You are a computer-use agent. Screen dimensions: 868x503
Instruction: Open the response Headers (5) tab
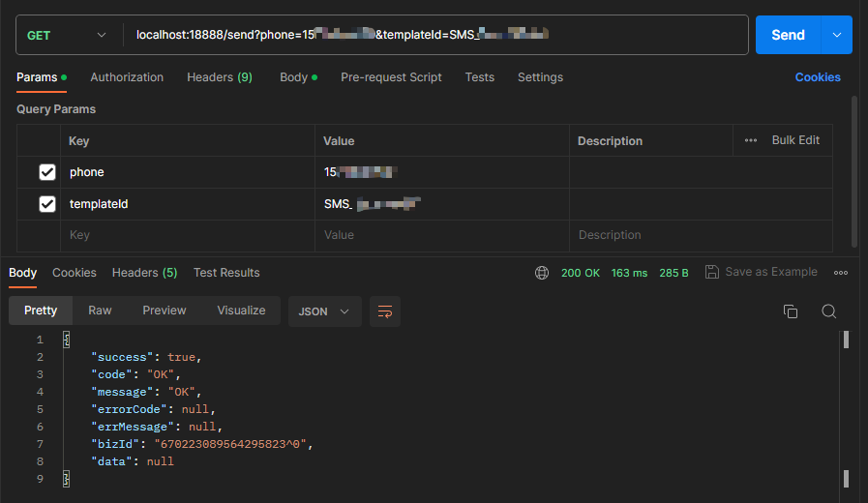[144, 273]
